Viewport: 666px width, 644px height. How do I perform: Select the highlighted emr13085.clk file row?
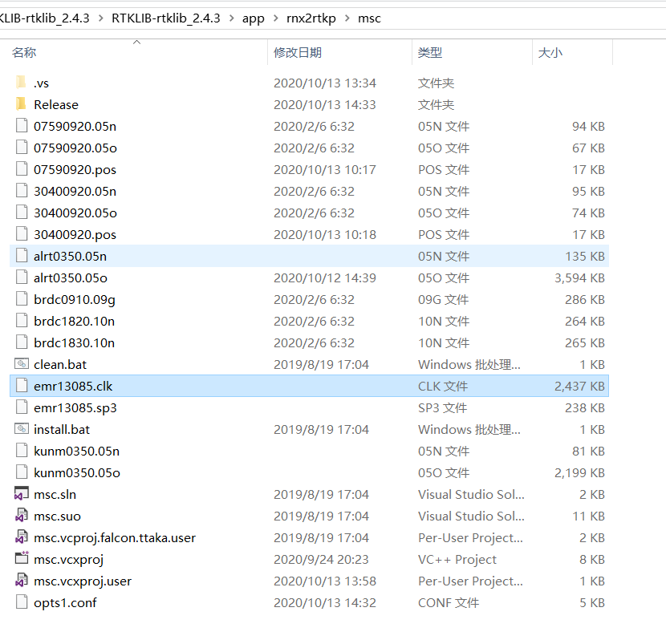coord(71,386)
